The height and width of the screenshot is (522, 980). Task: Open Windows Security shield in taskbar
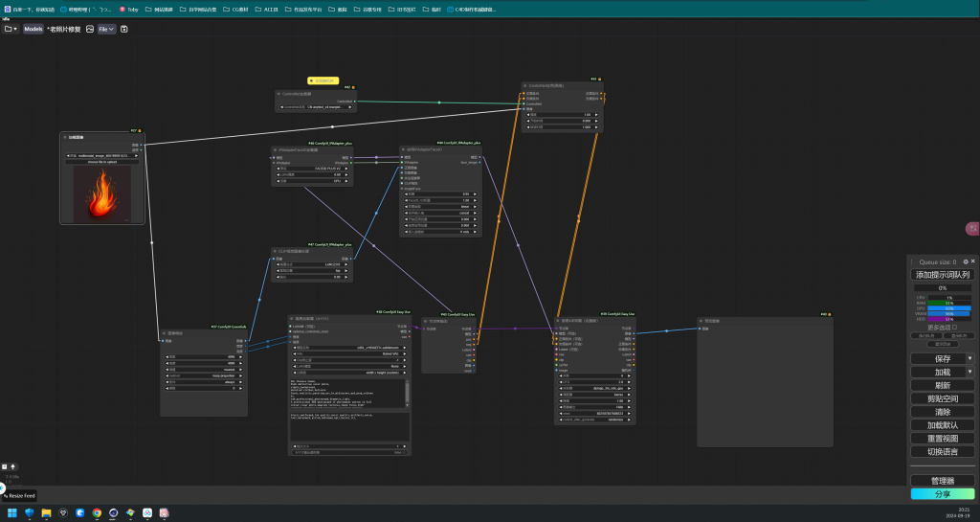30,512
